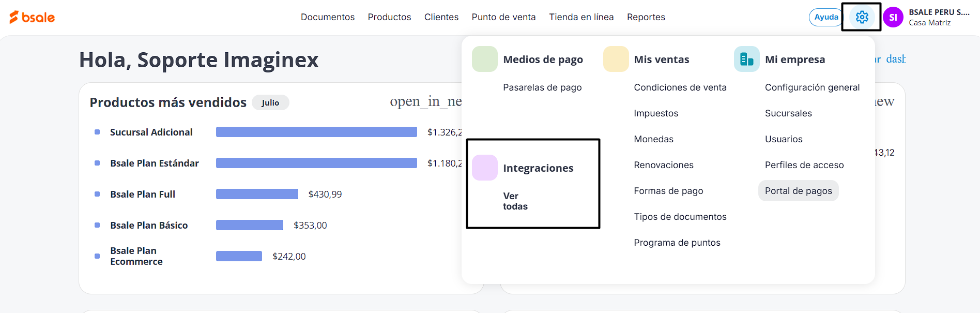This screenshot has height=313, width=980.
Task: Open Configuración general
Action: (x=812, y=87)
